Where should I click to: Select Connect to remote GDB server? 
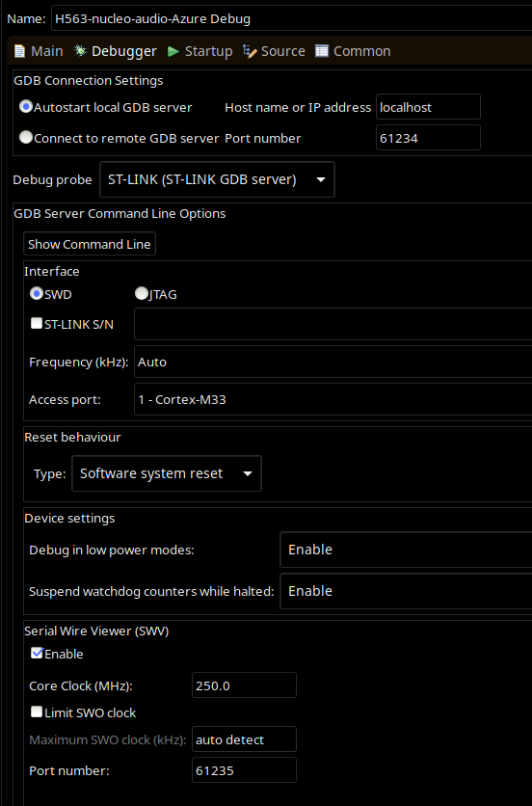pos(26,137)
